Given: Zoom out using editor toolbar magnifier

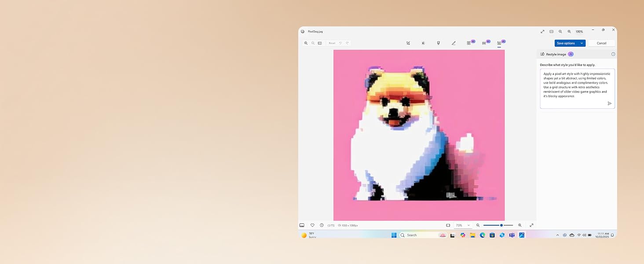Looking at the screenshot, I should click(313, 43).
